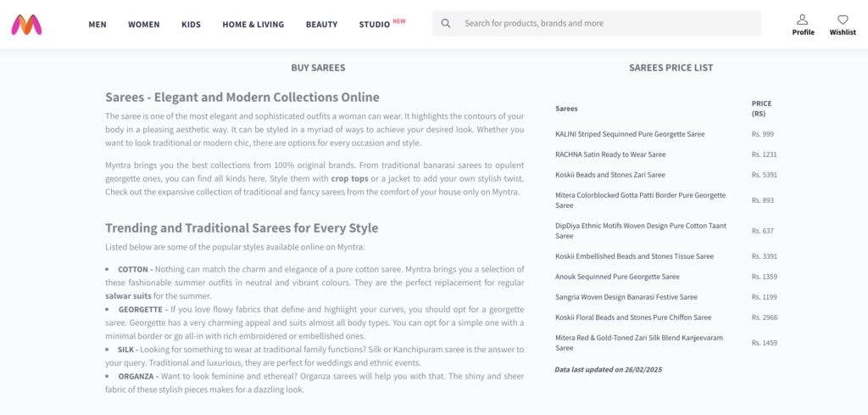Open RACHNA Satin Ready to Wear Saree

point(610,154)
